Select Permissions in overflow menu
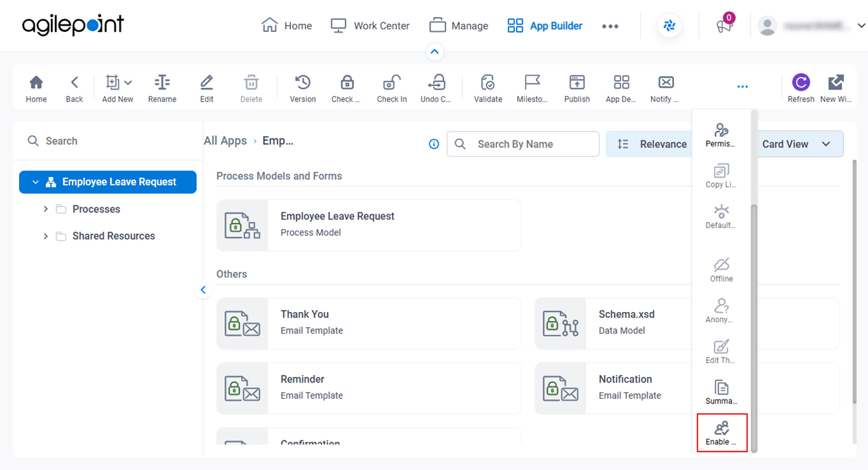Screen dimensions: 868x470 coord(721,135)
